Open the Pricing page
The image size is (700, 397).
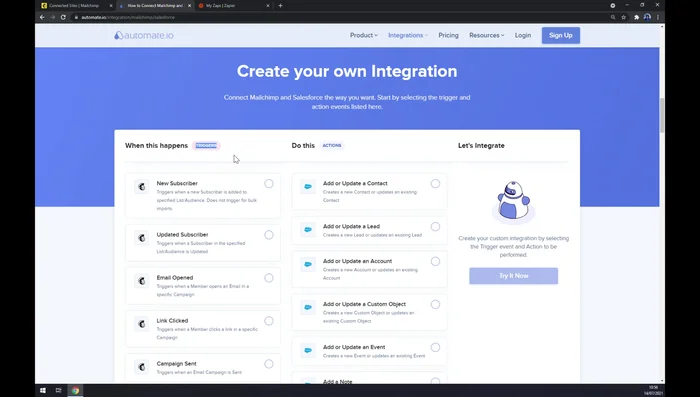[448, 35]
